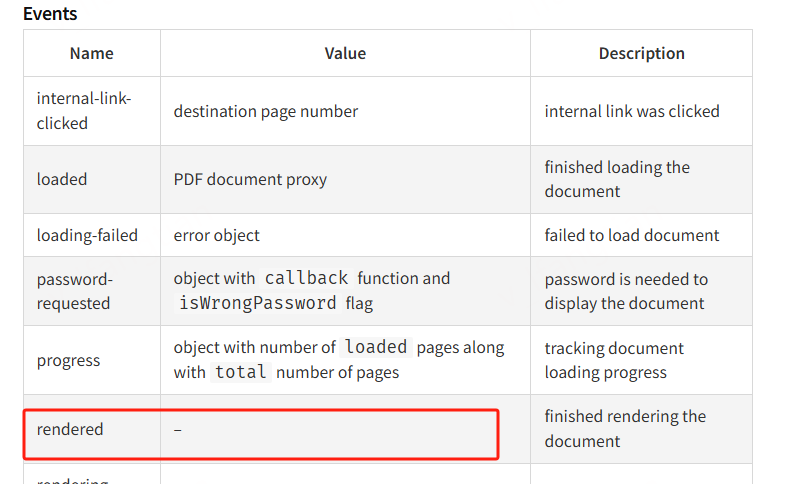Click the 'internal-link-clicked' event name cell
790x484 pixels.
[92, 111]
